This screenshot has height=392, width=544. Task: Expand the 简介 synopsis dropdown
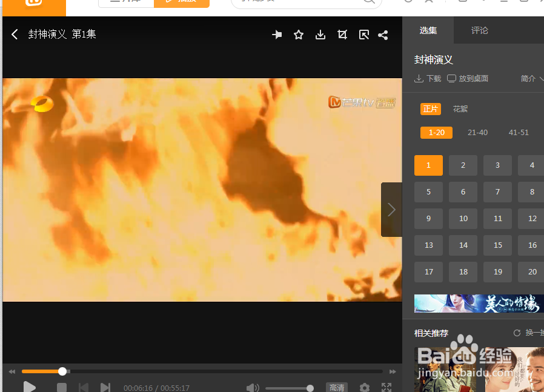(x=532, y=79)
